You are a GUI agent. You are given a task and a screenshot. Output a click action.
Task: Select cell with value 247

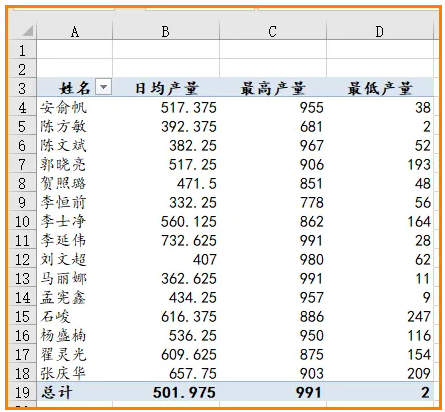point(380,316)
